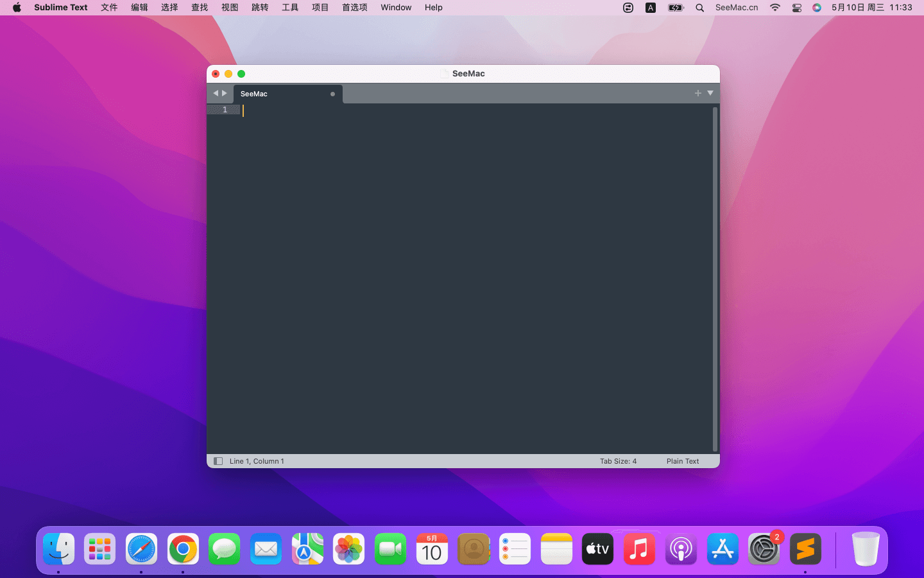Open Photos from the Dock
The width and height of the screenshot is (924, 578).
(349, 549)
